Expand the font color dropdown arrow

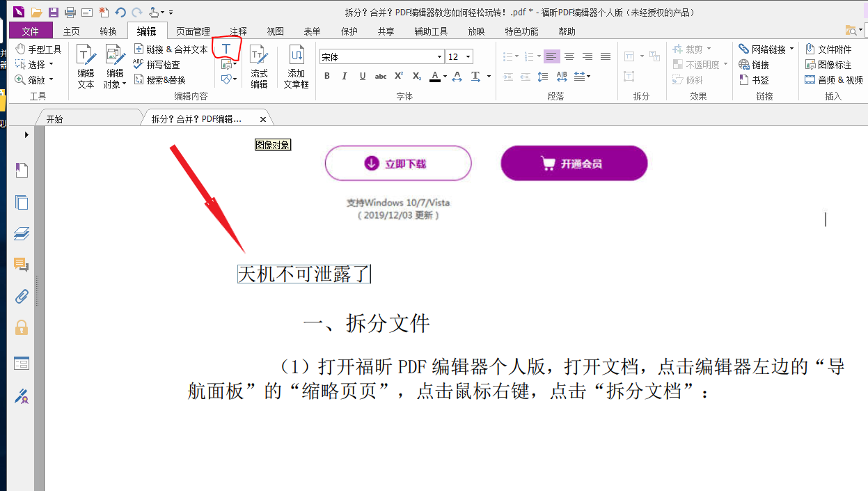tap(445, 77)
